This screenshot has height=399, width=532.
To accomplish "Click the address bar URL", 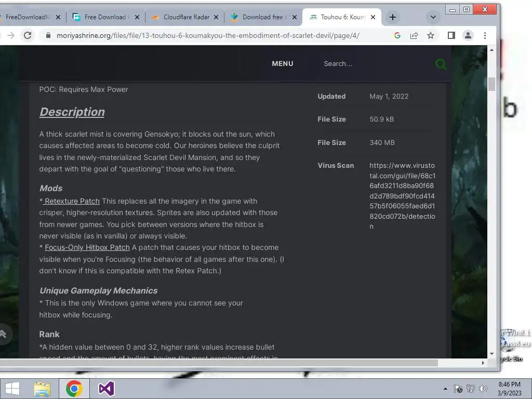I will [208, 35].
